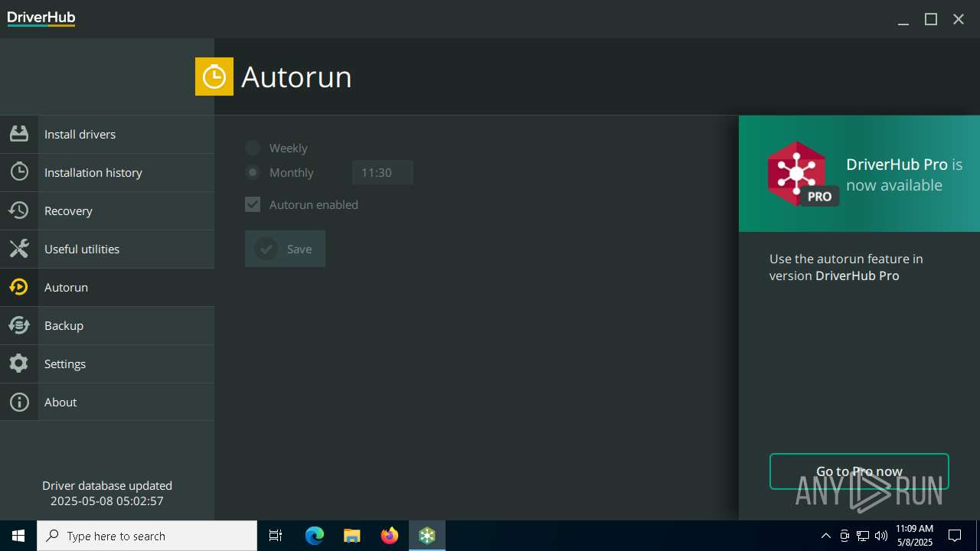Click the network tray icon
Image resolution: width=980 pixels, height=551 pixels.
point(863,536)
